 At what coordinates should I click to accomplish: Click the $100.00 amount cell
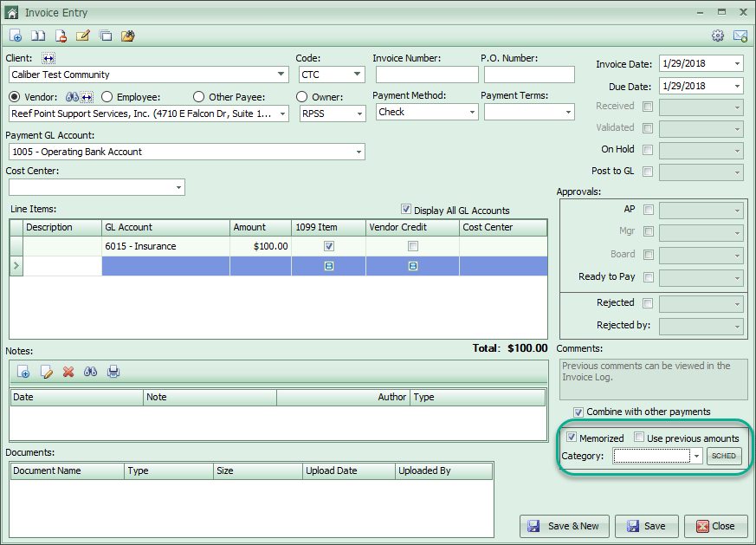click(261, 246)
